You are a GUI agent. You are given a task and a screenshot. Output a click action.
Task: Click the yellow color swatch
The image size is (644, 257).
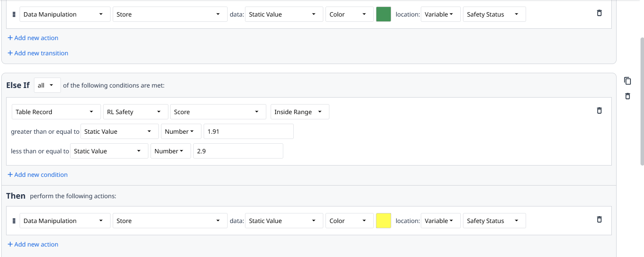coord(383,221)
